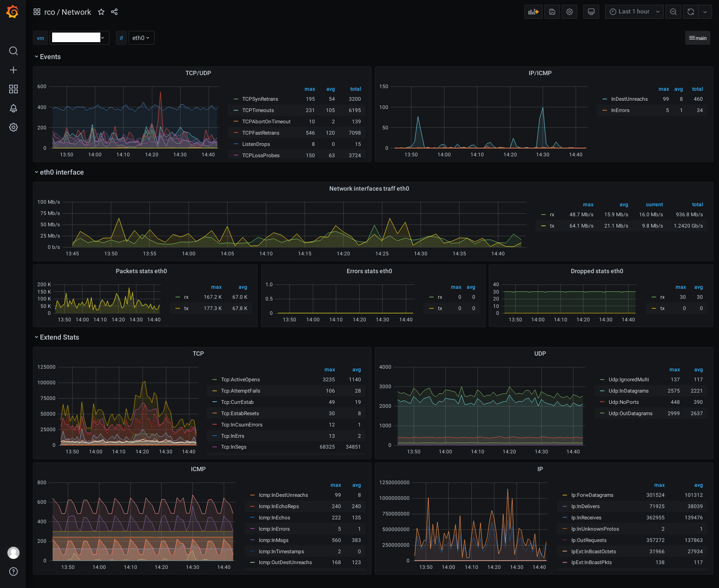Image resolution: width=719 pixels, height=588 pixels.
Task: Click the zoom out time range button
Action: 673,12
